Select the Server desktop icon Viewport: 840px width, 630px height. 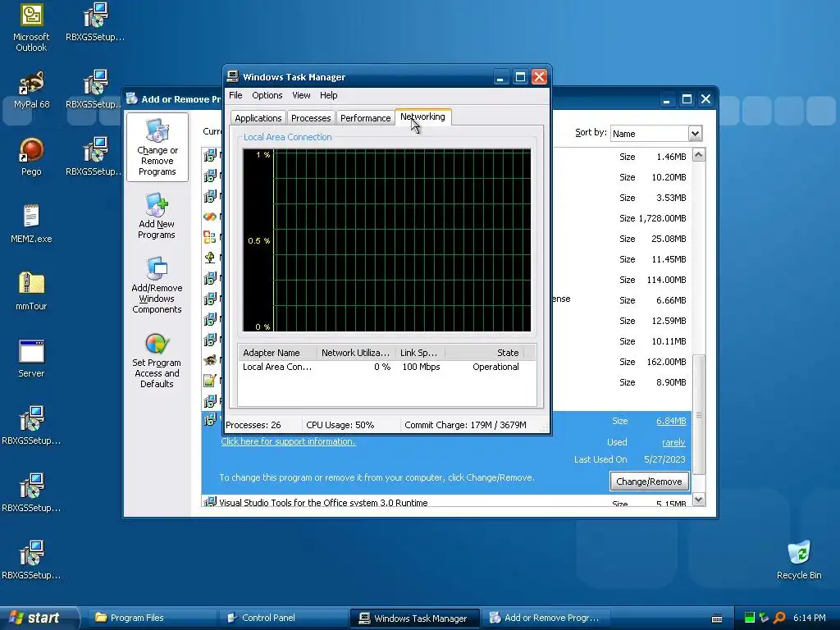(31, 359)
